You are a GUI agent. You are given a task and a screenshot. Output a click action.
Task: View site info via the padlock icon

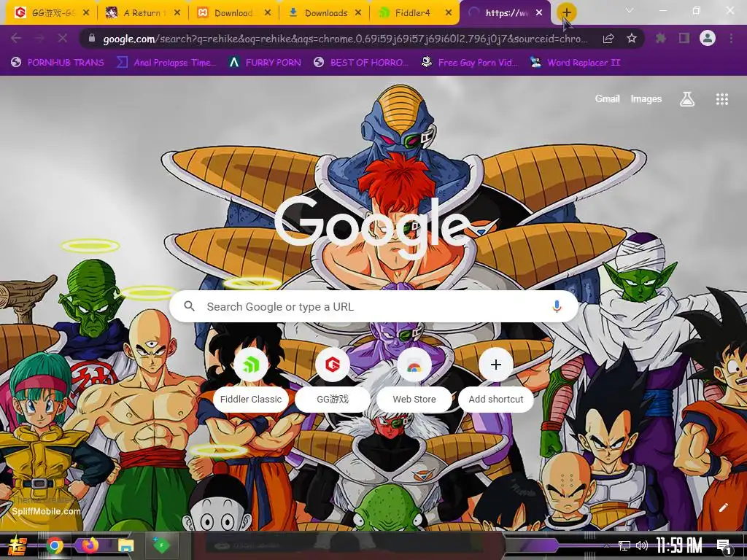(x=92, y=38)
